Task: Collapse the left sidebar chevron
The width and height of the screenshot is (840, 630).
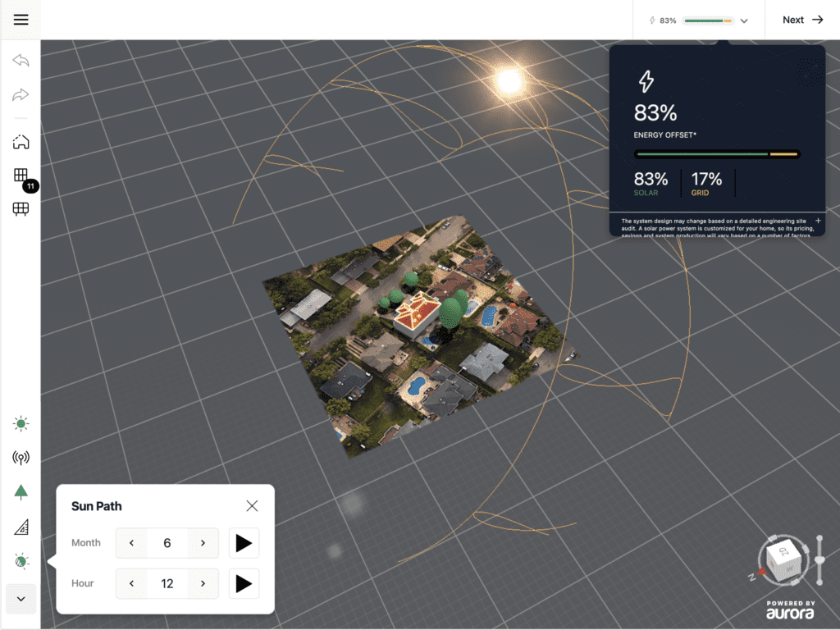Action: tap(21, 599)
